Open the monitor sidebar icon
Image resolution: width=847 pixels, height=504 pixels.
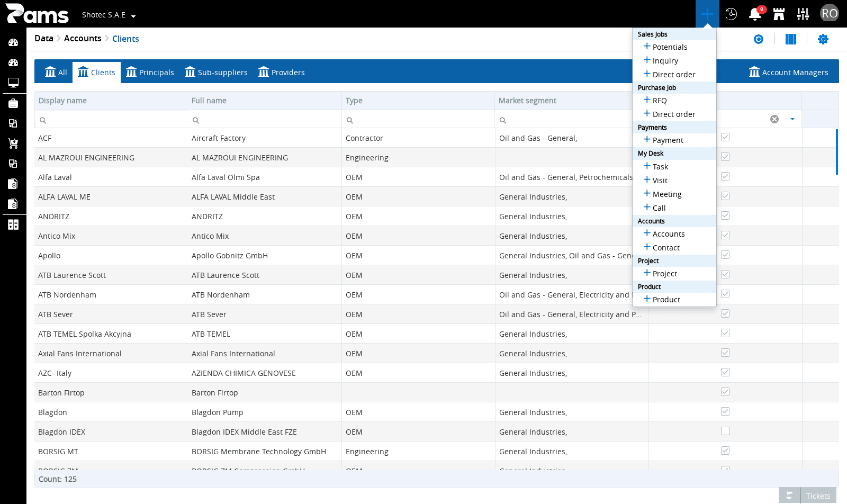[13, 83]
